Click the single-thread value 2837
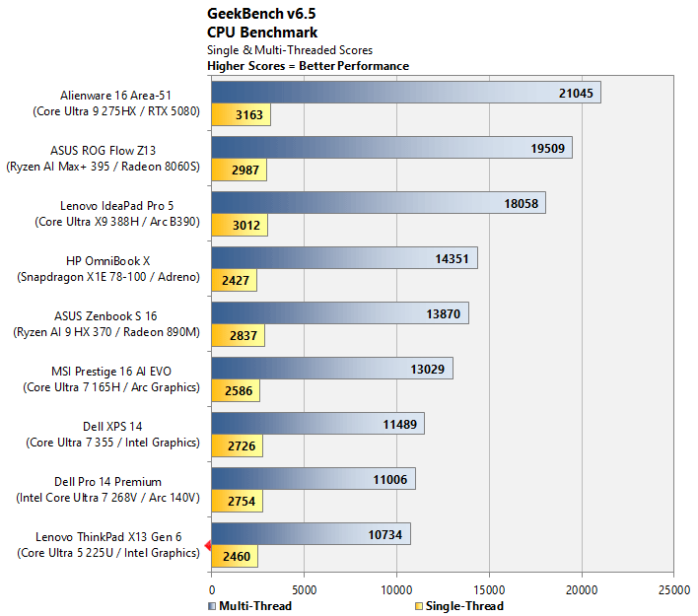698x616 pixels. (244, 335)
